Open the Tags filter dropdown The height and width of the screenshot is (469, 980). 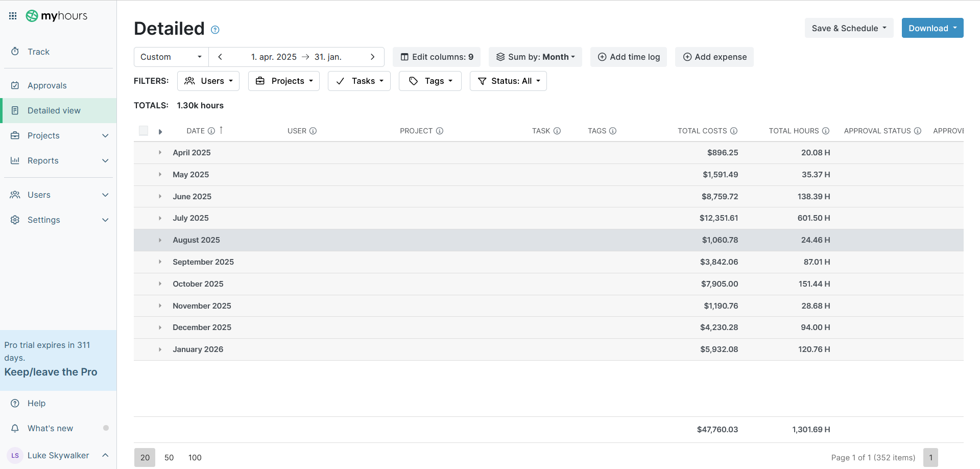coord(430,81)
